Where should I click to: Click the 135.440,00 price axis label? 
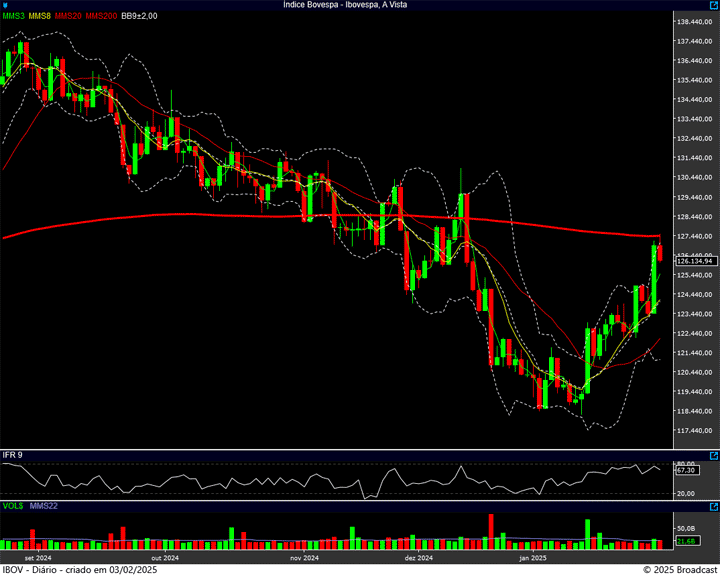[695, 80]
